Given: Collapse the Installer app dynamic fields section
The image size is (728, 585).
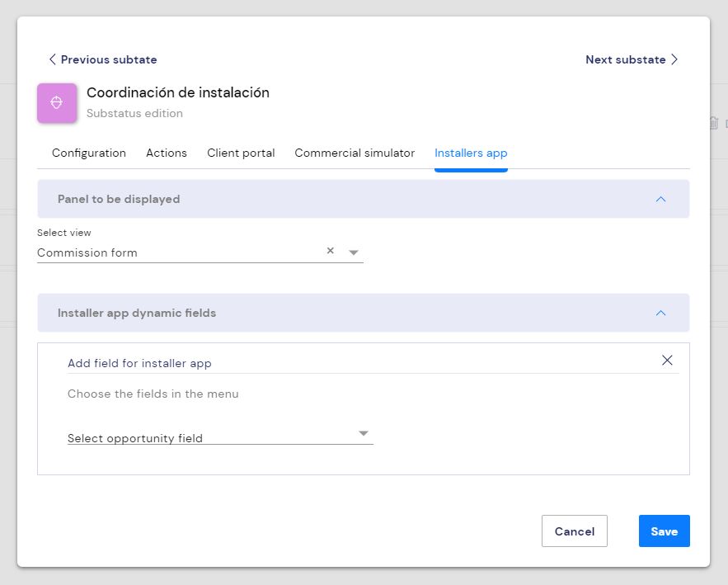Looking at the screenshot, I should point(660,314).
